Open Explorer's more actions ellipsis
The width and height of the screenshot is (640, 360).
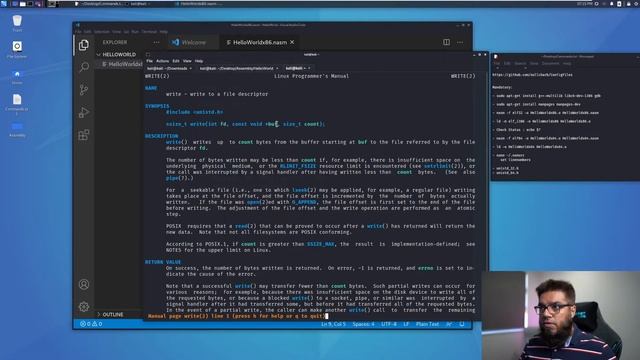(x=156, y=42)
